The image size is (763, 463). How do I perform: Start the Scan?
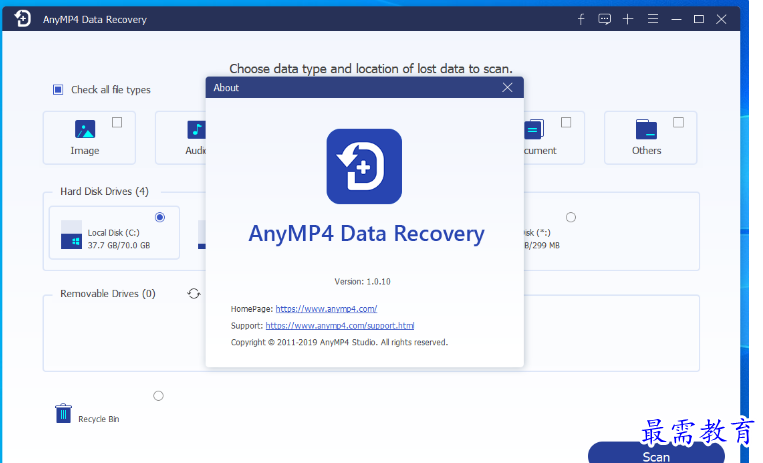656,455
